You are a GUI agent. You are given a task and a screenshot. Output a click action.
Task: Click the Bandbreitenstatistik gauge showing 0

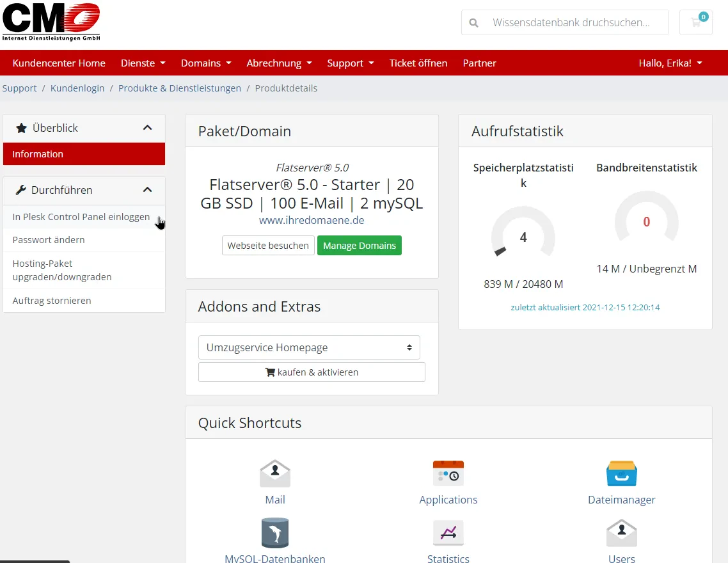pos(647,216)
